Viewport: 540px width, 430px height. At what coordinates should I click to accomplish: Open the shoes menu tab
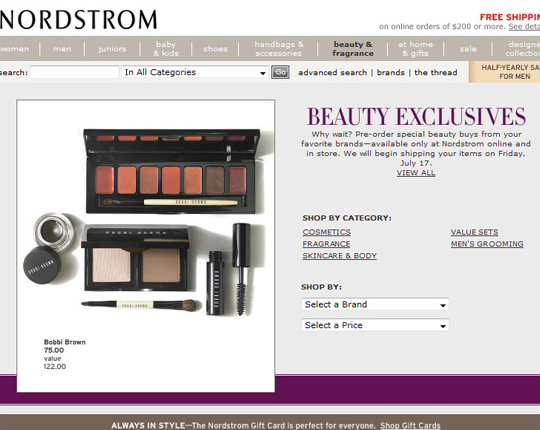click(x=215, y=49)
